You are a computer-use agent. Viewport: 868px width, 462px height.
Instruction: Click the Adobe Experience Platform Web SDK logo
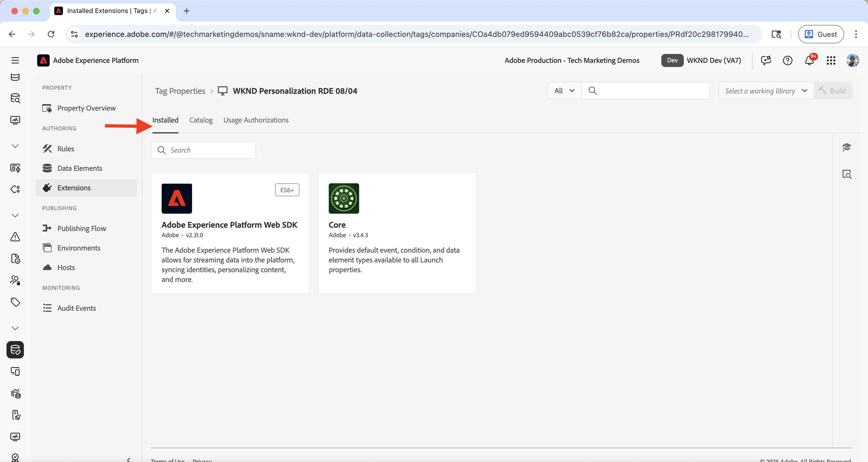tap(177, 198)
